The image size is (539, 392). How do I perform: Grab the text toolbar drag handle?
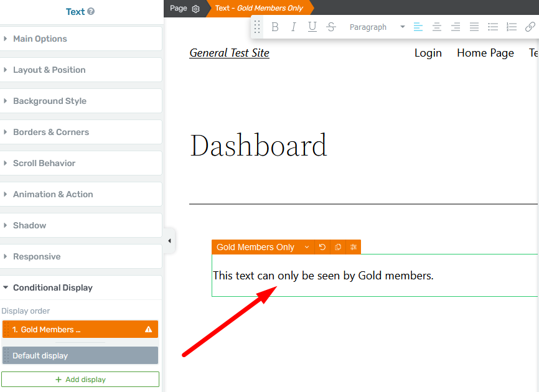257,27
